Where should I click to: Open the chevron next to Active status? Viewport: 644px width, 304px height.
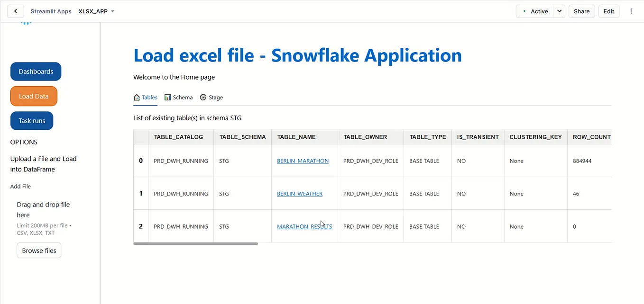[559, 11]
